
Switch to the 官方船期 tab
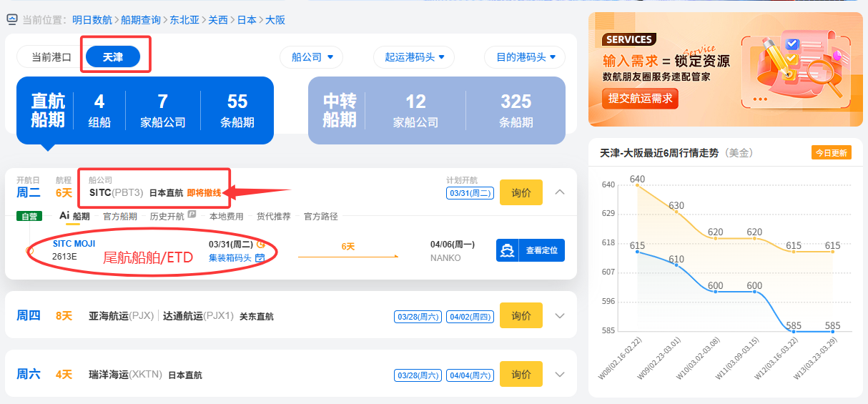coord(119,216)
